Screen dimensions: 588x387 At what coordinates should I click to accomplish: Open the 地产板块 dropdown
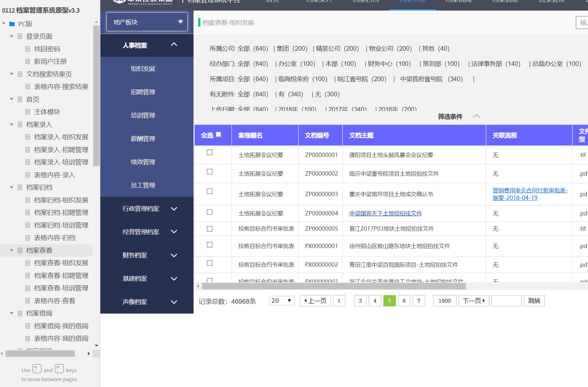point(147,22)
